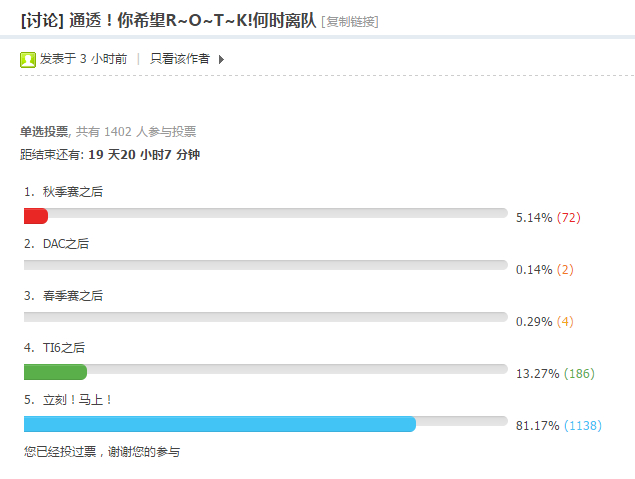Click the red 秋季赛之后 result bar

coord(36,216)
